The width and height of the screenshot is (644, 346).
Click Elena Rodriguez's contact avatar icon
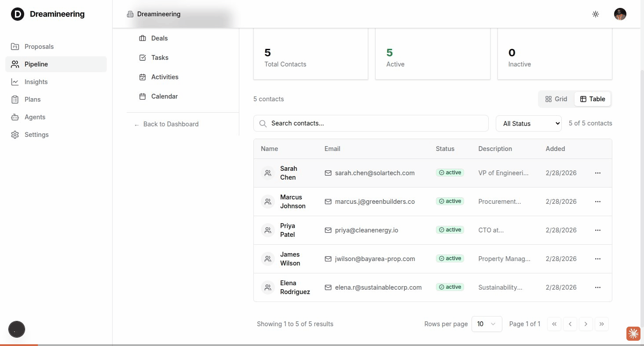pos(267,287)
